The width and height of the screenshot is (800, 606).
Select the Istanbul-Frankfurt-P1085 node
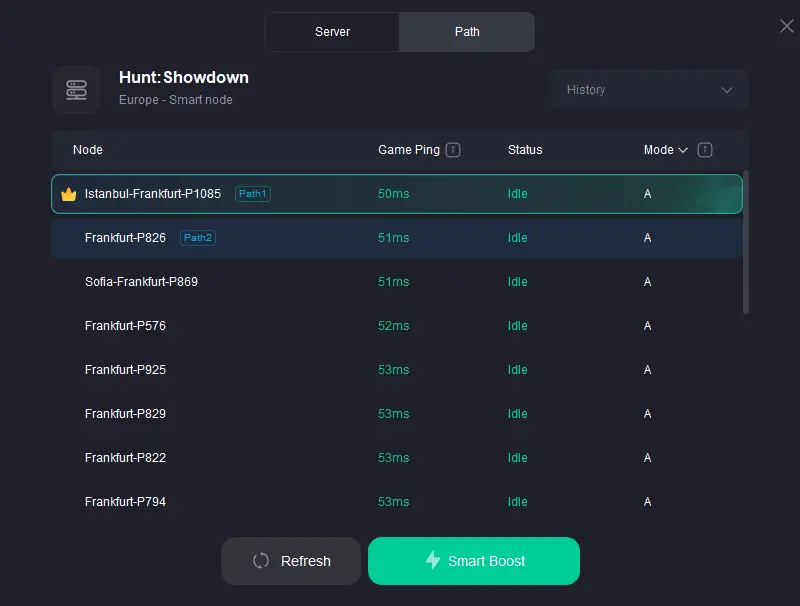(397, 194)
